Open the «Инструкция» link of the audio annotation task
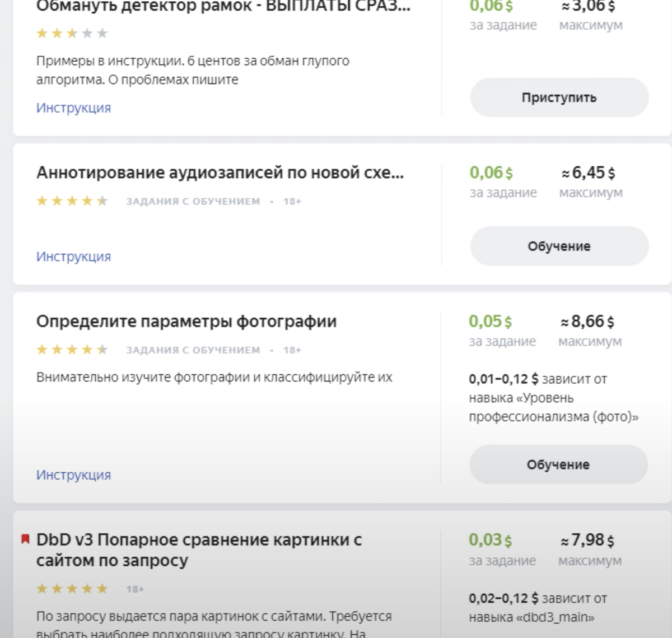Screen dimensions: 672x638 (73, 256)
